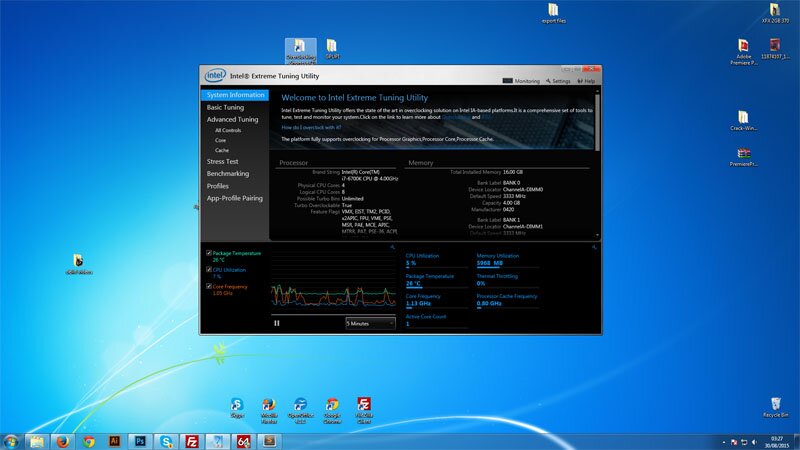The image size is (800, 450).
Task: Select the Google Chrome desktop shortcut
Action: click(x=332, y=411)
